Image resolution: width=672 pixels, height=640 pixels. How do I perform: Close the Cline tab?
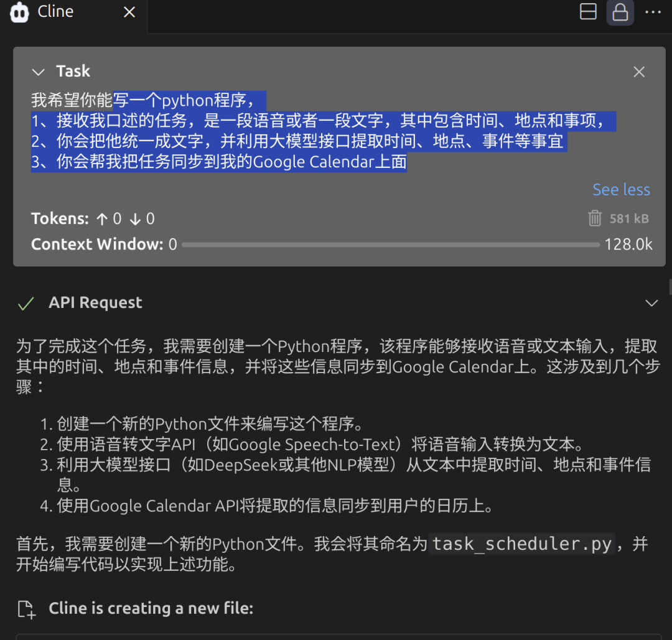click(x=129, y=12)
